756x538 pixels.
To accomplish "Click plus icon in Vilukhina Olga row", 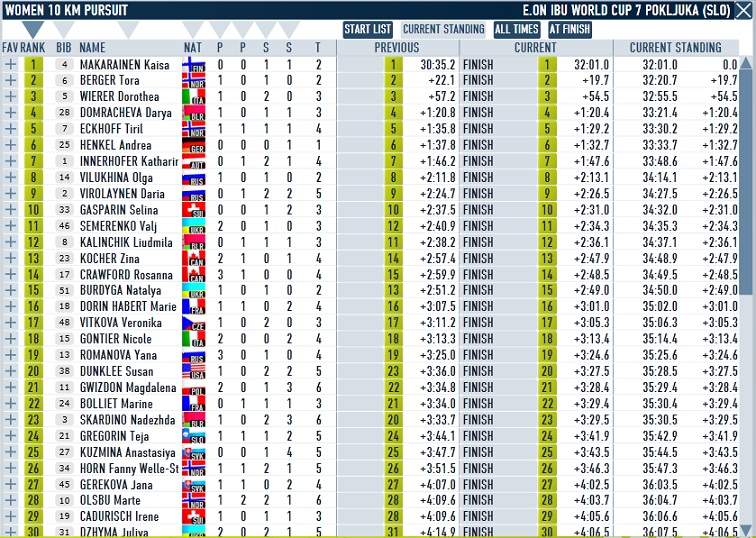I will point(10,177).
